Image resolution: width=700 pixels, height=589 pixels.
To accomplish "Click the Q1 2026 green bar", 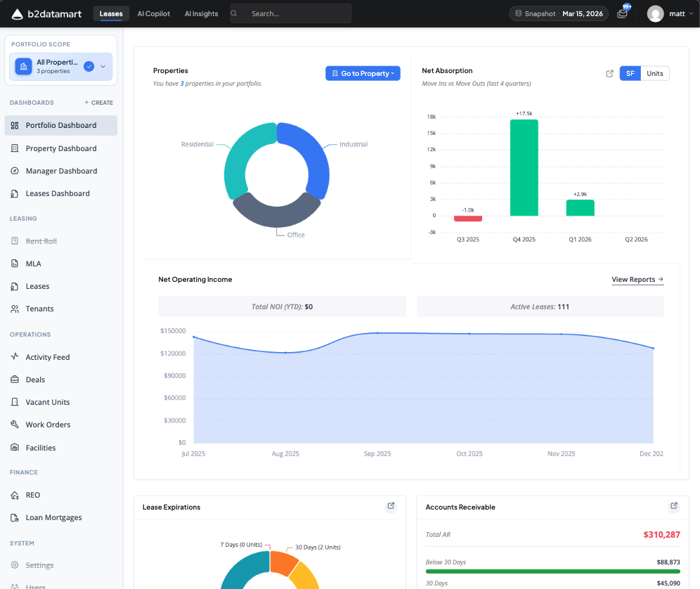I will (x=581, y=207).
